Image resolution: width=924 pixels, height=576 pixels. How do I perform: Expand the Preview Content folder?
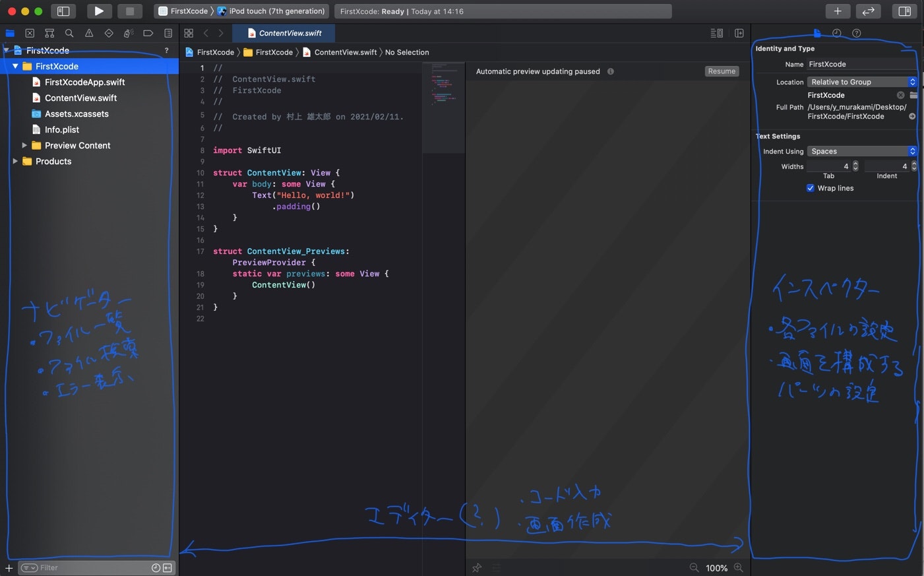(x=24, y=145)
